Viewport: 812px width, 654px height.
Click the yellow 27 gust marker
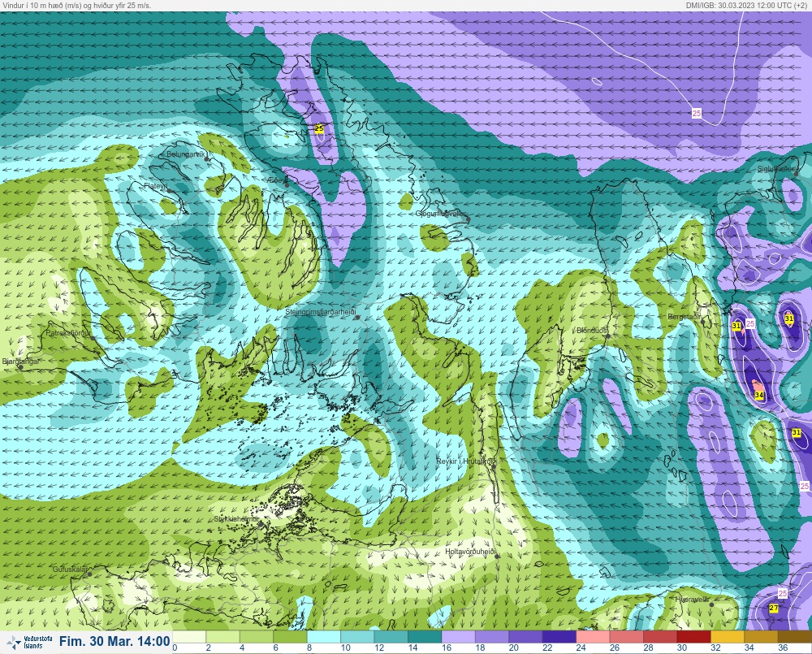coord(774,609)
